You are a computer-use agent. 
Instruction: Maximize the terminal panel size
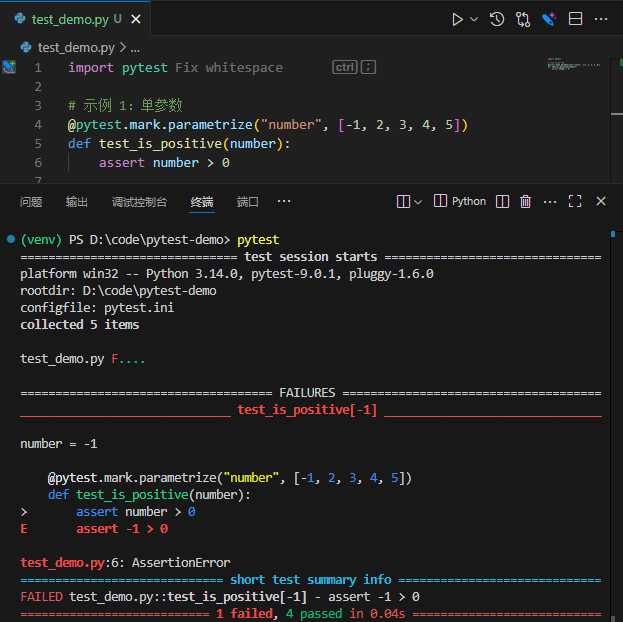[x=575, y=202]
